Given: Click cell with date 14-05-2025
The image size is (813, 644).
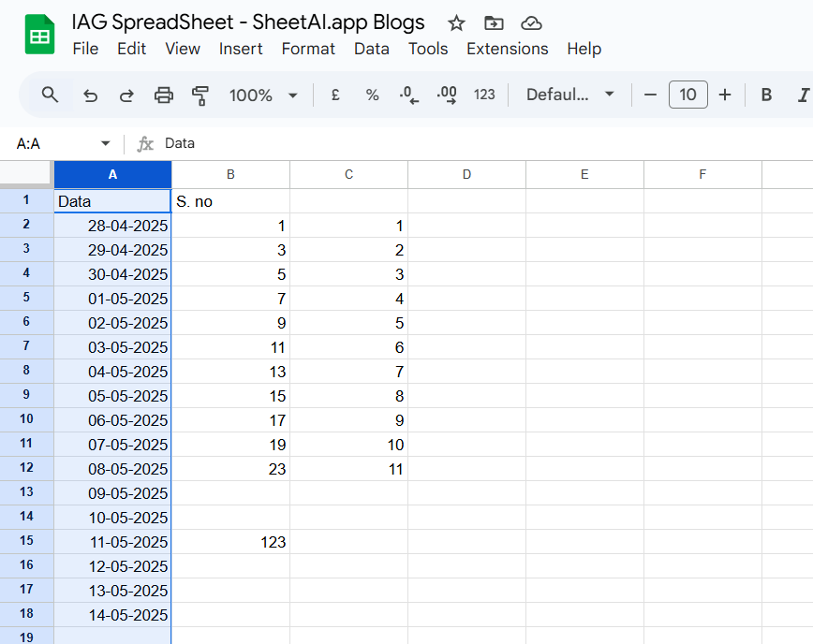Looking at the screenshot, I should (112, 615).
